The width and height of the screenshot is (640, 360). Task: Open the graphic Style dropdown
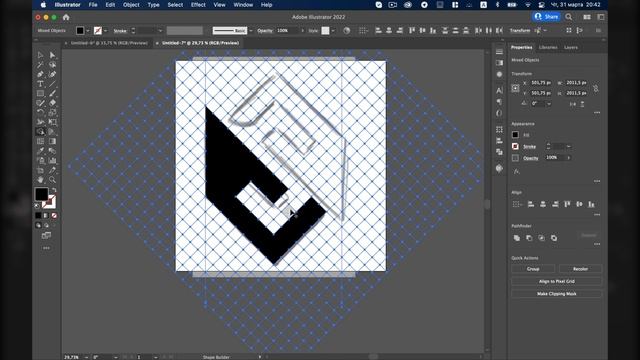[333, 31]
